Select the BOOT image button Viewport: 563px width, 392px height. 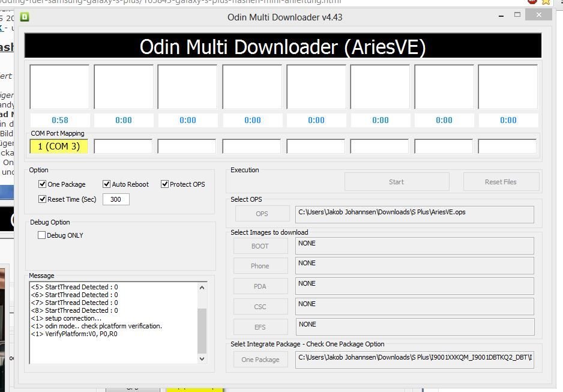(x=260, y=246)
